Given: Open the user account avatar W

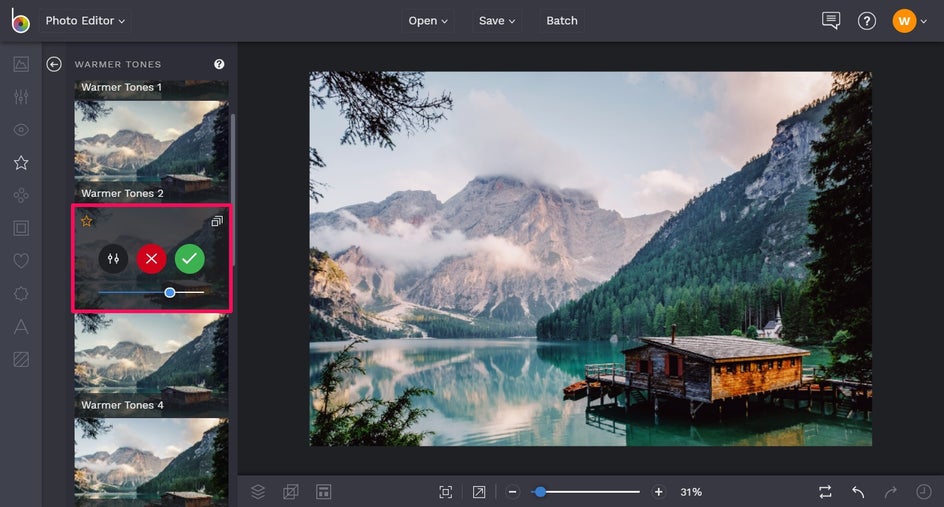Looking at the screenshot, I should pyautogui.click(x=904, y=21).
